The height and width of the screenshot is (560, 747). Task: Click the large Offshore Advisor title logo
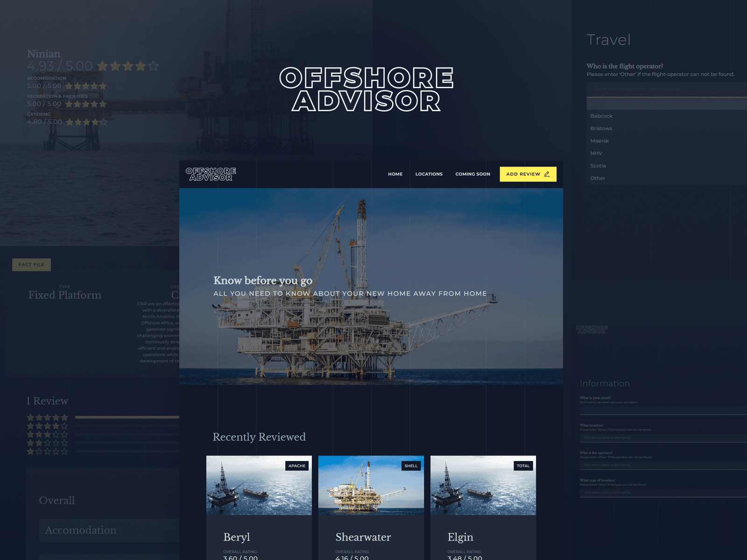coord(366,89)
